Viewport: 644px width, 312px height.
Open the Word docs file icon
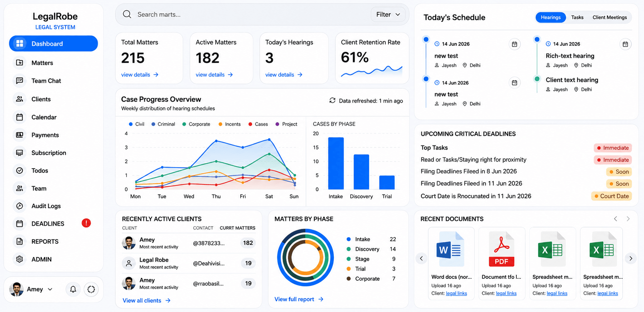(450, 249)
